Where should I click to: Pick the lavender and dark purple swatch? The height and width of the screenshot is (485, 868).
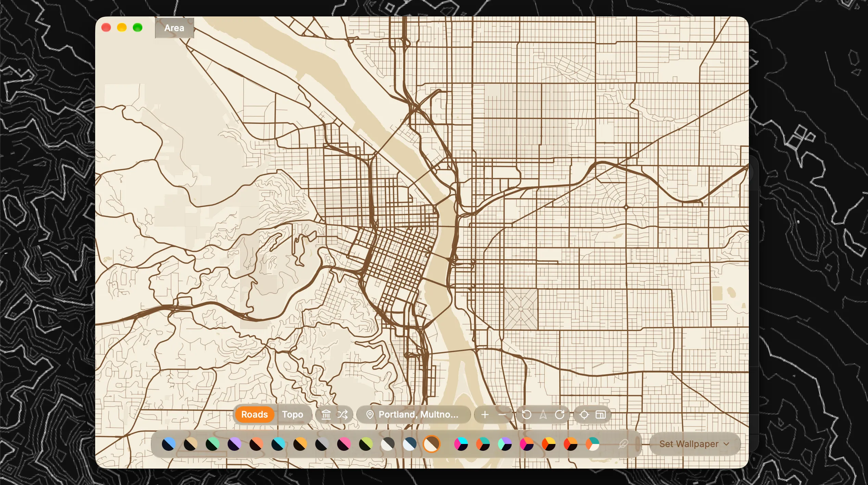[x=234, y=444]
